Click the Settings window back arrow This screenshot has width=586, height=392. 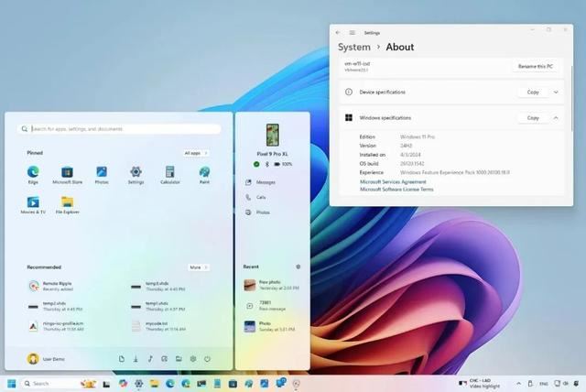[338, 33]
